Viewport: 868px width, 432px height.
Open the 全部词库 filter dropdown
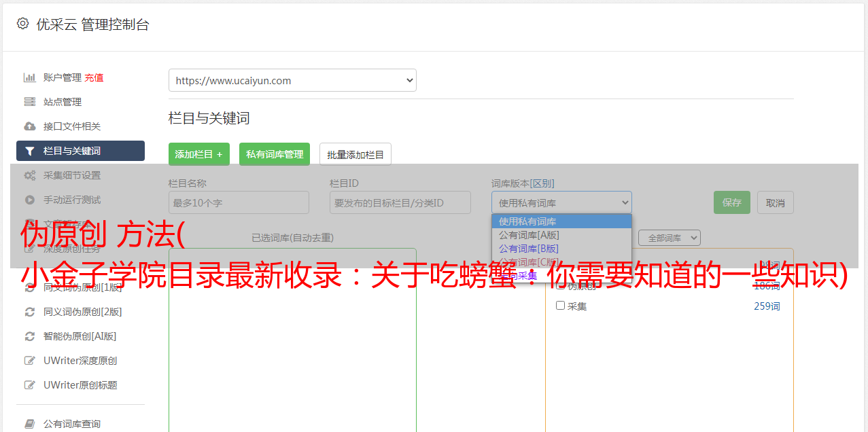670,238
